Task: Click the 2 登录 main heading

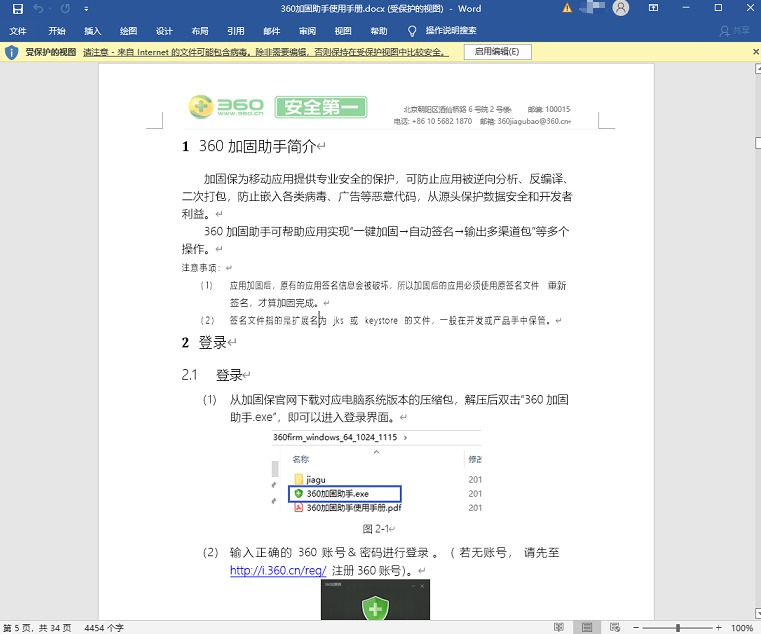Action: (205, 343)
